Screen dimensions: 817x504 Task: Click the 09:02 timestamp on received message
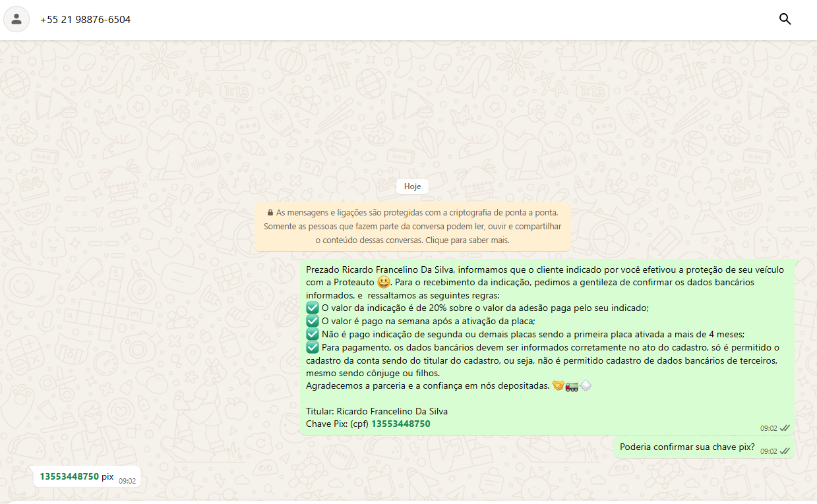coord(127,481)
